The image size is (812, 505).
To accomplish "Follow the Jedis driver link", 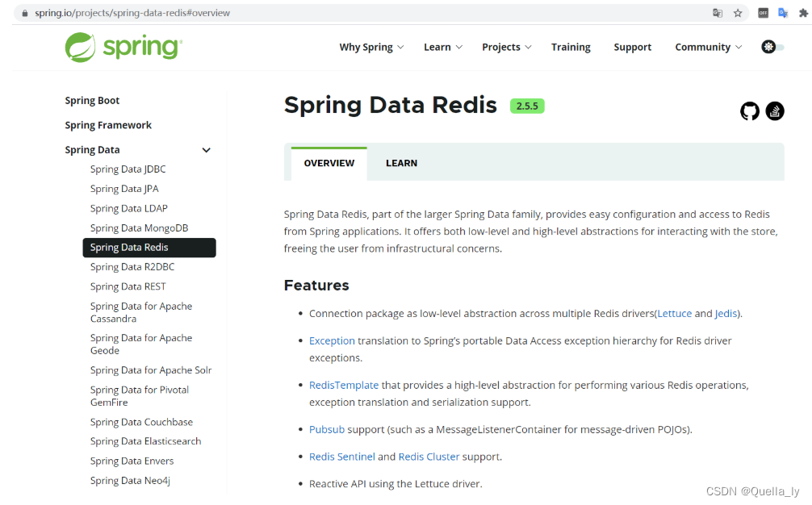I will coord(726,314).
